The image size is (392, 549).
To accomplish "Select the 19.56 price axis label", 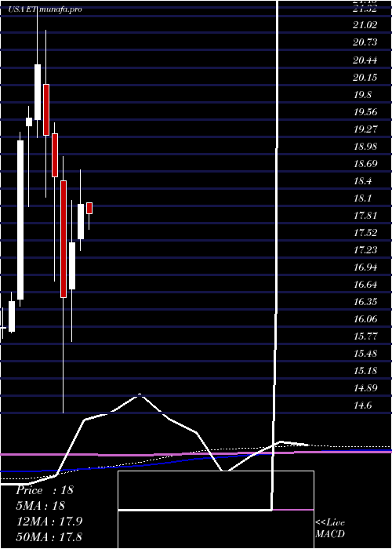I will pyautogui.click(x=365, y=111).
